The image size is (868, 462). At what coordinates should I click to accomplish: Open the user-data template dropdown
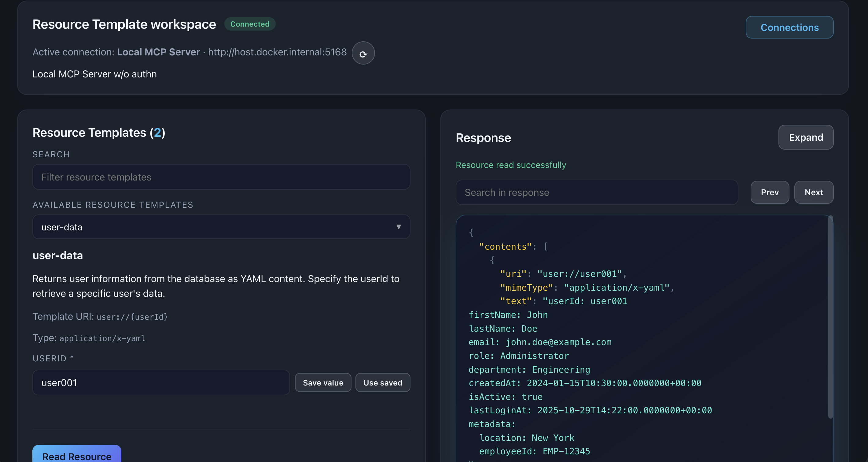click(x=221, y=227)
